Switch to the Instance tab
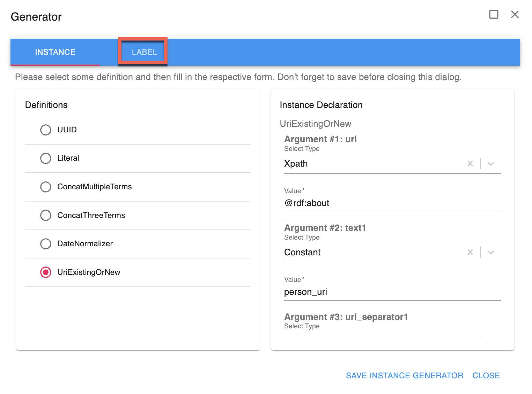Viewport: 532px width, 394px height. [x=55, y=52]
